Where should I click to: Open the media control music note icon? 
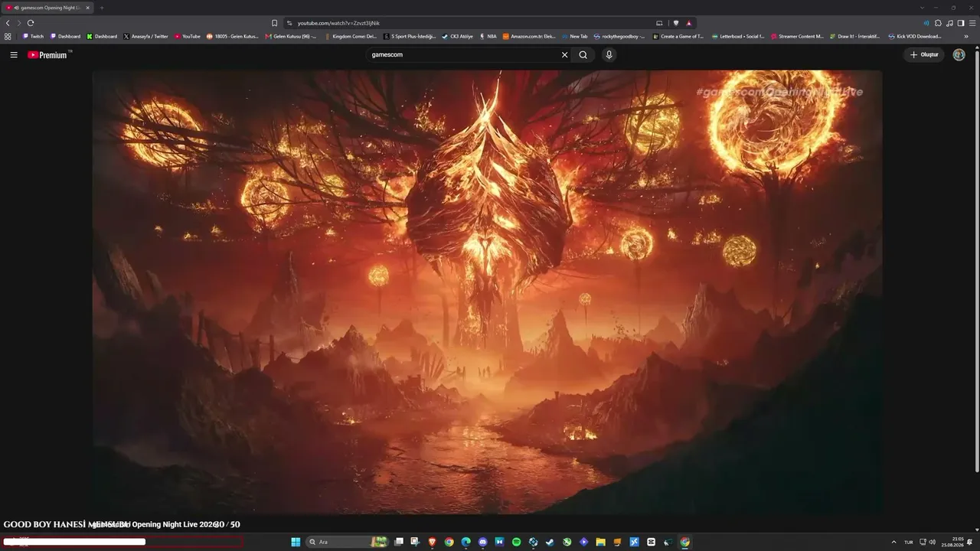click(949, 23)
